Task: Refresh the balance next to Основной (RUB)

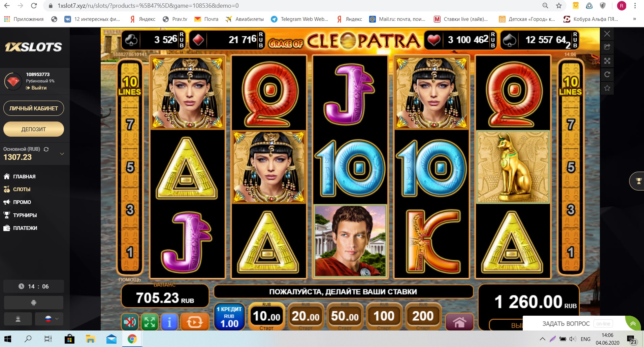Action: point(46,149)
